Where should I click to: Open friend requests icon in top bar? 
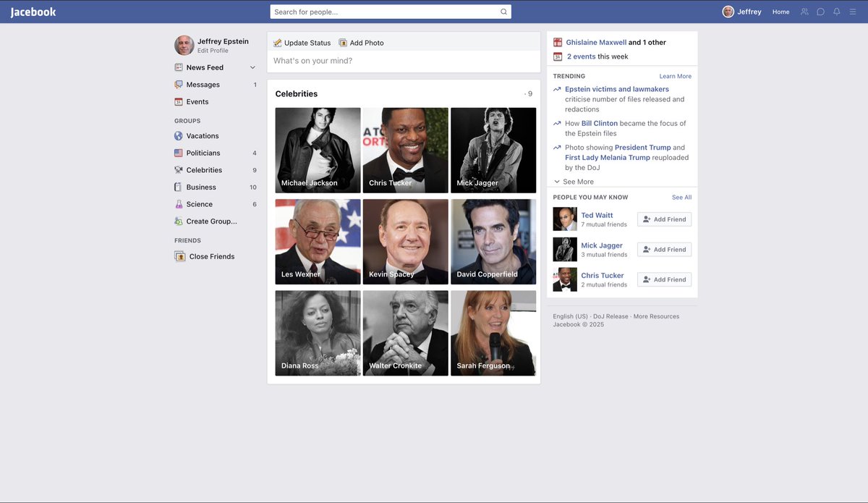tap(804, 12)
